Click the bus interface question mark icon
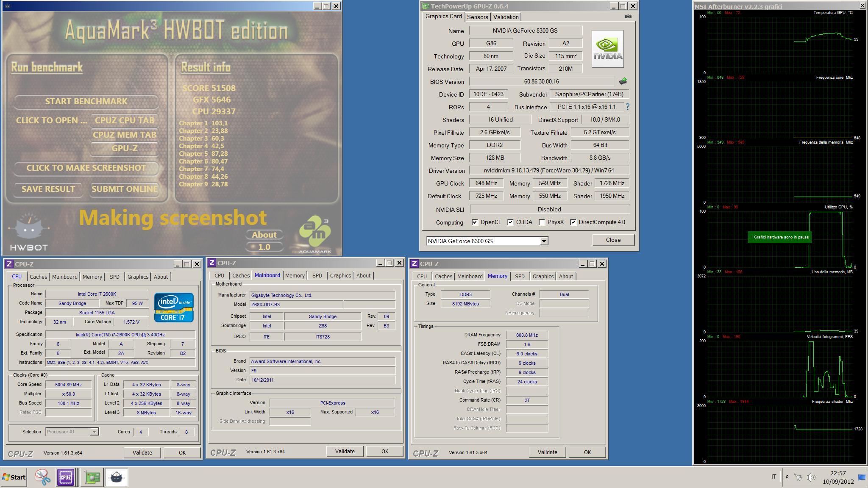 point(628,107)
